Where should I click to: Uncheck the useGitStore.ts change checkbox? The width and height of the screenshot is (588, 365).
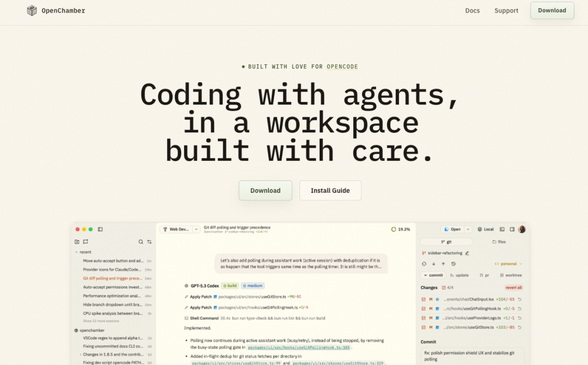(424, 327)
